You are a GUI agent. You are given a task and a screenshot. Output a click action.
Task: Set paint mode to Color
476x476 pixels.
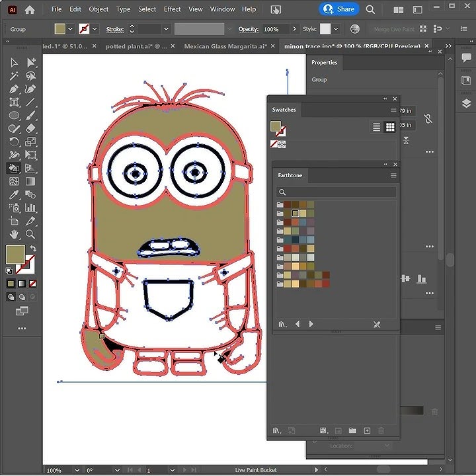(11, 284)
